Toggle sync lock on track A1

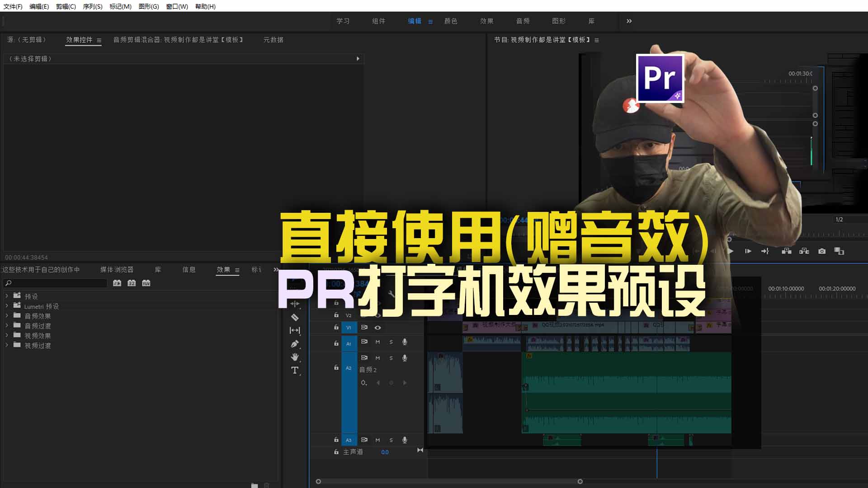[x=364, y=342]
